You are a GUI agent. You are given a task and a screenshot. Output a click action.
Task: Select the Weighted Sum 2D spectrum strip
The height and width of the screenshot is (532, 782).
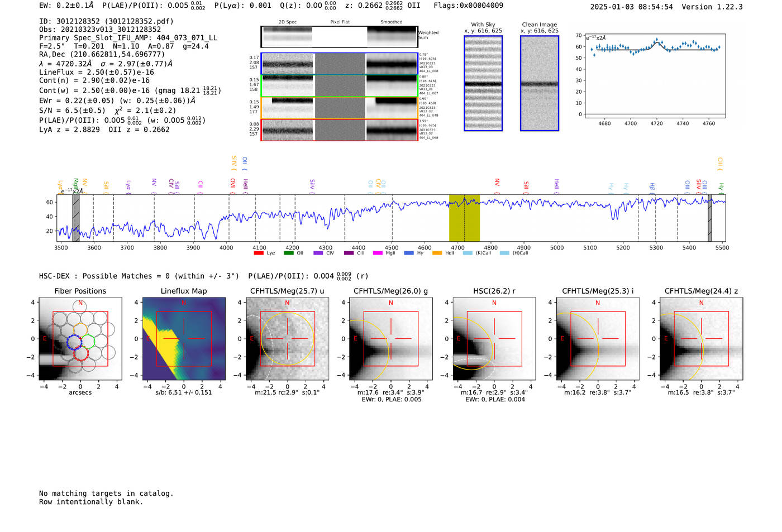pyautogui.click(x=339, y=37)
